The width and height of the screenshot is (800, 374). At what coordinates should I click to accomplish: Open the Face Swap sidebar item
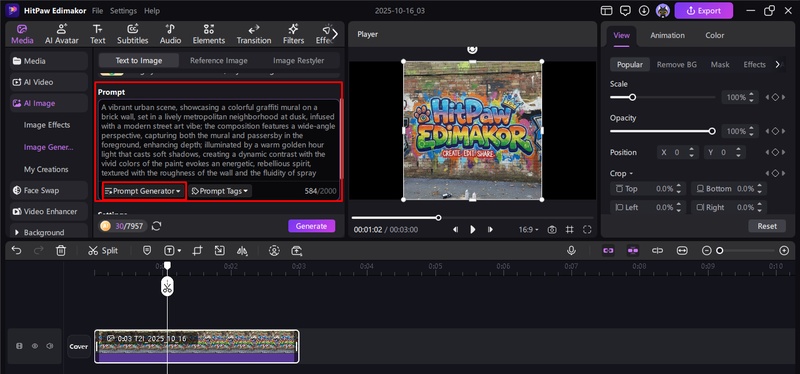(48, 190)
